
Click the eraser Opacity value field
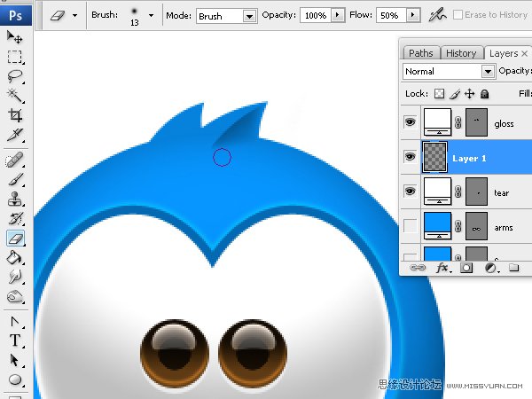click(x=316, y=15)
